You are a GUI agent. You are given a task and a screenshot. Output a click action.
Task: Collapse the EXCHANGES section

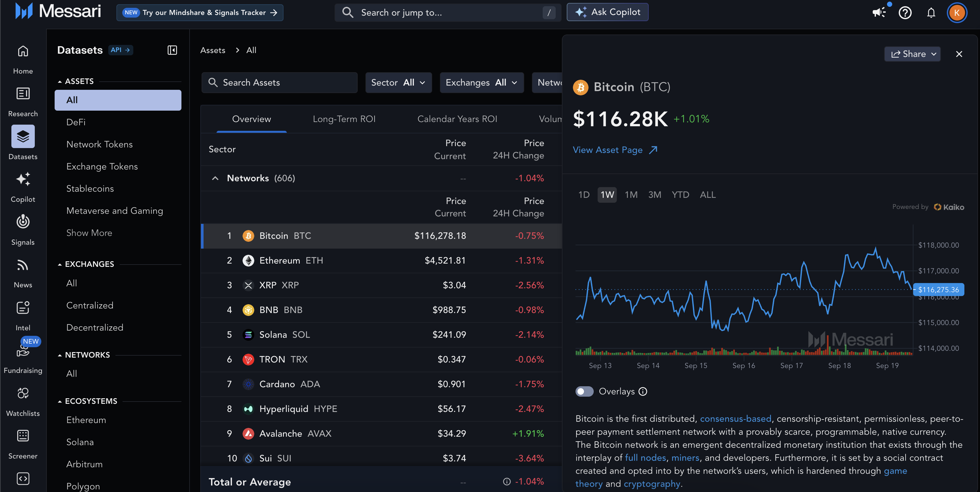[60, 264]
